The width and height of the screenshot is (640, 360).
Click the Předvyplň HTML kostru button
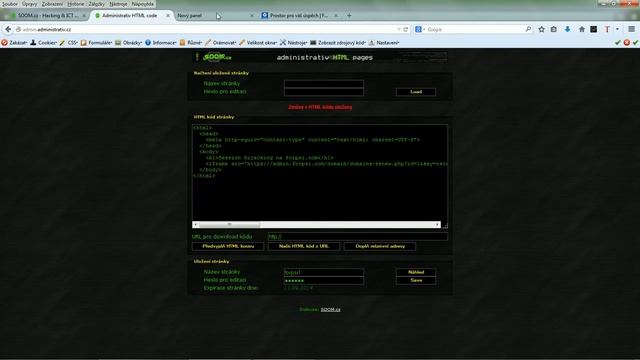228,246
